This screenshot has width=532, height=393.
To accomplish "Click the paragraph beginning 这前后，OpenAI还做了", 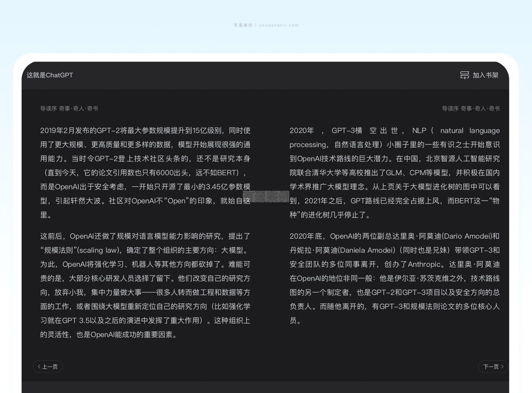I will [x=145, y=285].
